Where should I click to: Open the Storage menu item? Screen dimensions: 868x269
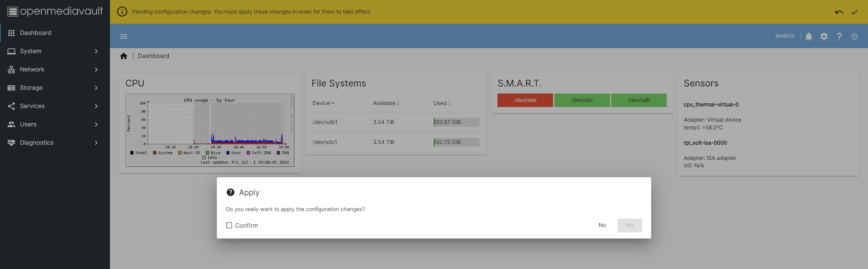[x=55, y=88]
